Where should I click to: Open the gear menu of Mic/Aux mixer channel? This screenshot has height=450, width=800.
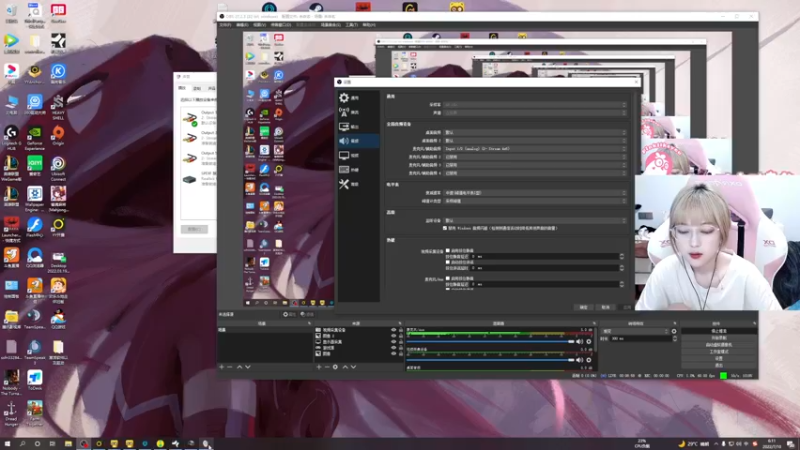pyautogui.click(x=588, y=341)
